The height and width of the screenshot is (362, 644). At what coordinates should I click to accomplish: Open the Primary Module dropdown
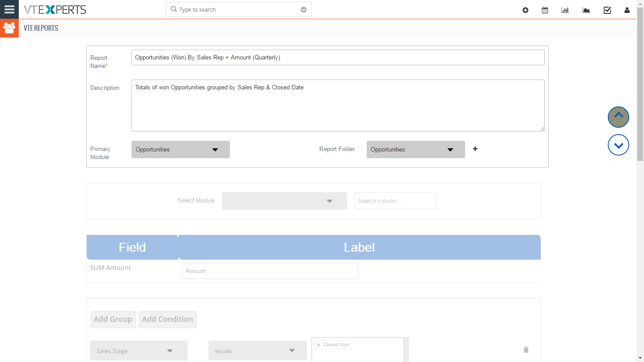click(181, 150)
